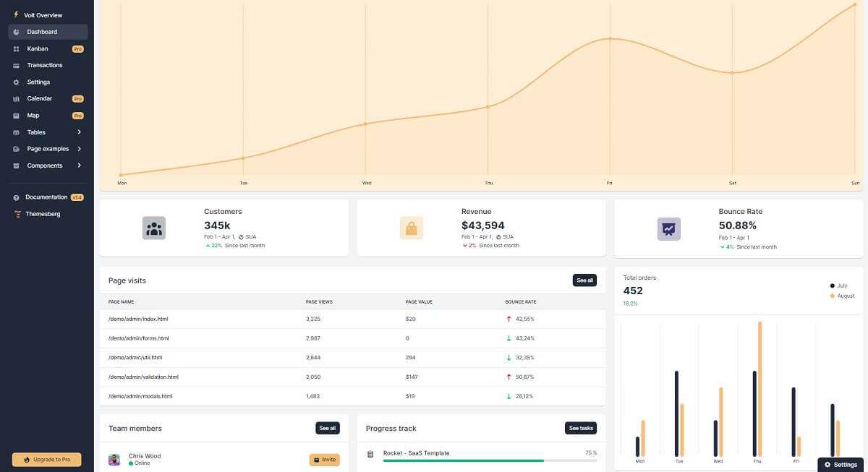Click the red up arrow for index.html row
Image resolution: width=868 pixels, height=472 pixels.
(x=509, y=319)
